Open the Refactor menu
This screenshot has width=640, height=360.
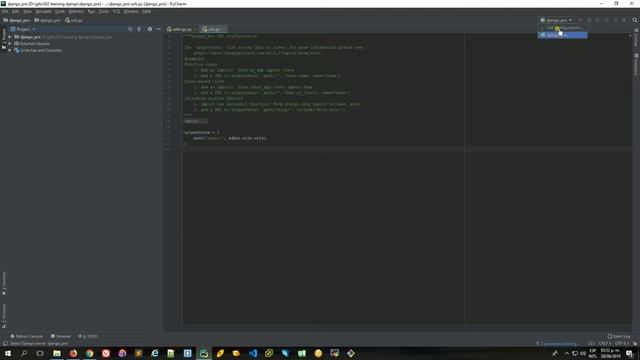[x=76, y=12]
